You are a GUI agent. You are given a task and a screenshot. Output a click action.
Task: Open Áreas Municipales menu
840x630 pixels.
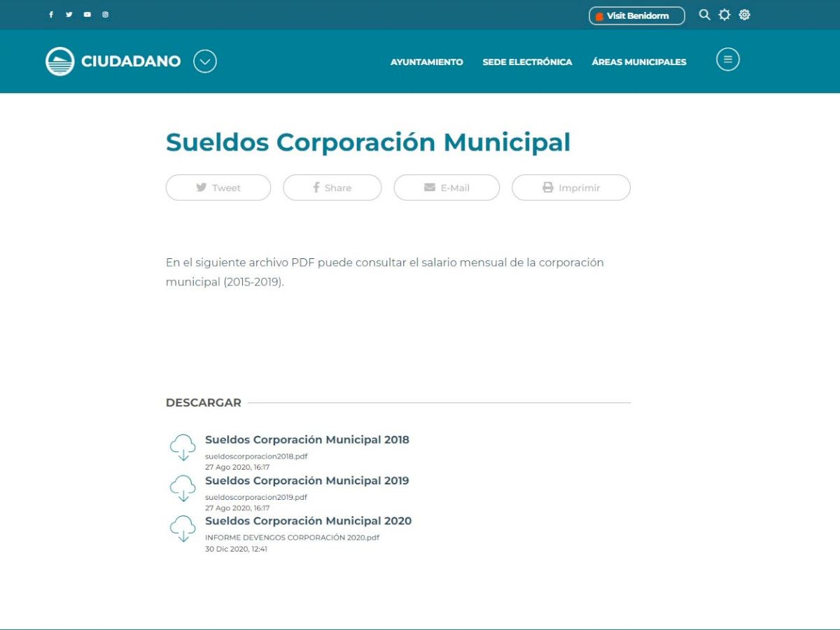coord(638,62)
